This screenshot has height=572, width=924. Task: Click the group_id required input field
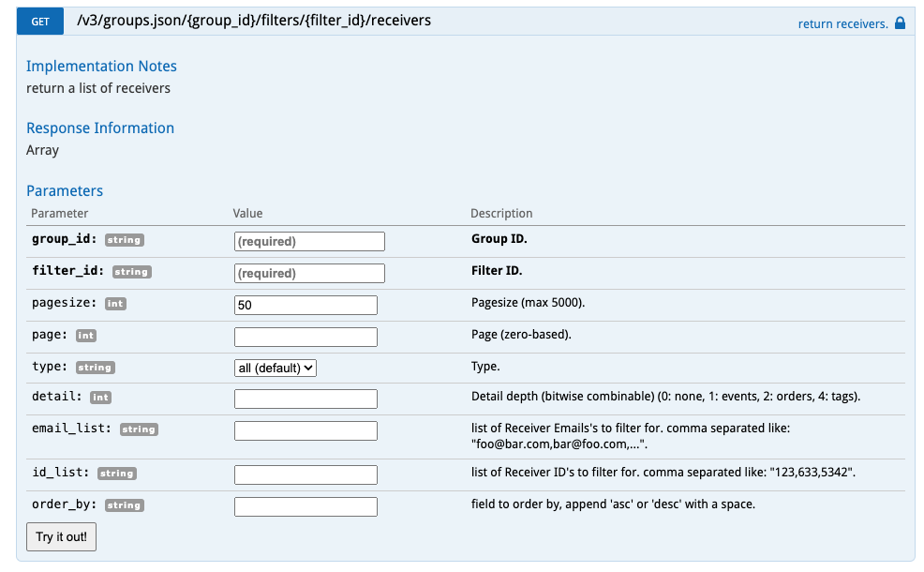tap(309, 241)
